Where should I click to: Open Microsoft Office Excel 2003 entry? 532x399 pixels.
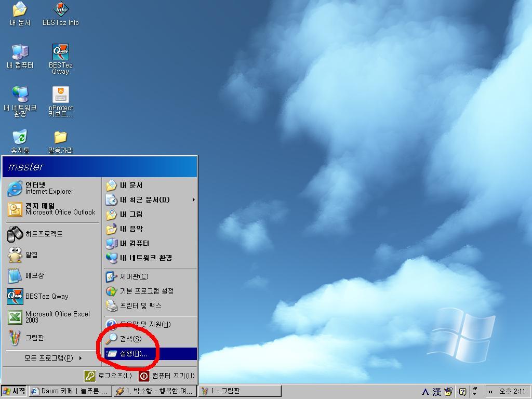(52, 317)
